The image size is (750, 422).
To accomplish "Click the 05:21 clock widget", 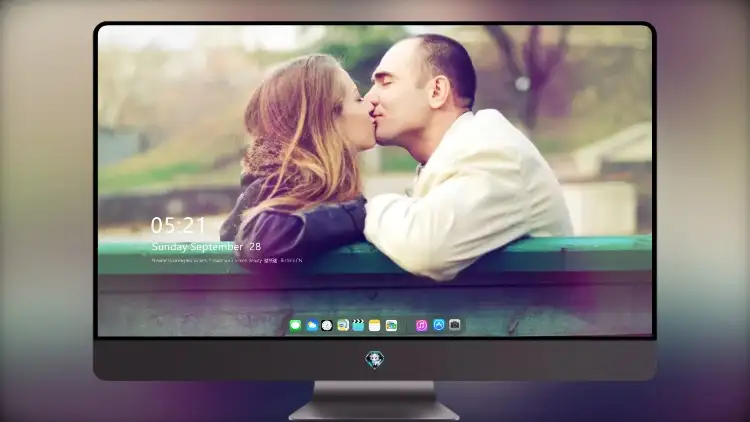I will (x=178, y=225).
